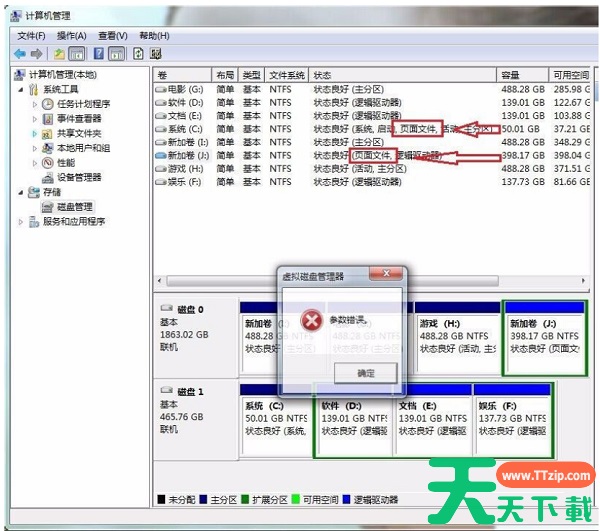Image resolution: width=600 pixels, height=531 pixels.
Task: Click the 软件 (D:) partition block
Action: coord(354,420)
